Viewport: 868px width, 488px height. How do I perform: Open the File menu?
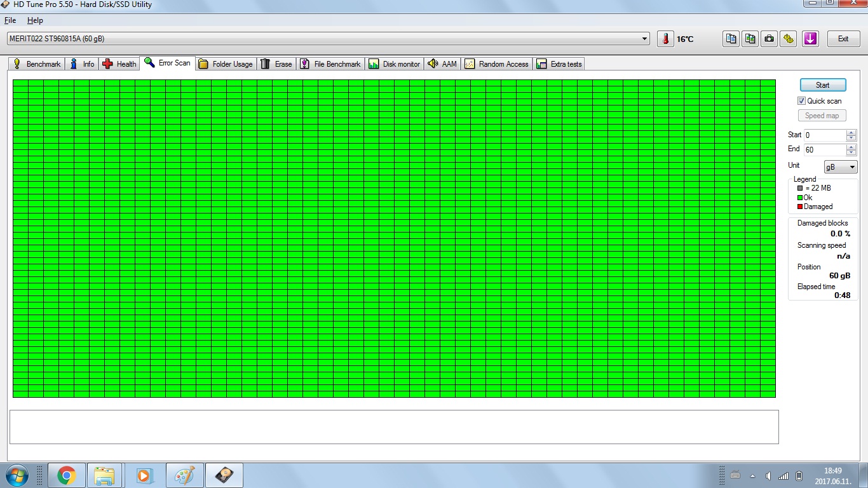click(x=10, y=20)
